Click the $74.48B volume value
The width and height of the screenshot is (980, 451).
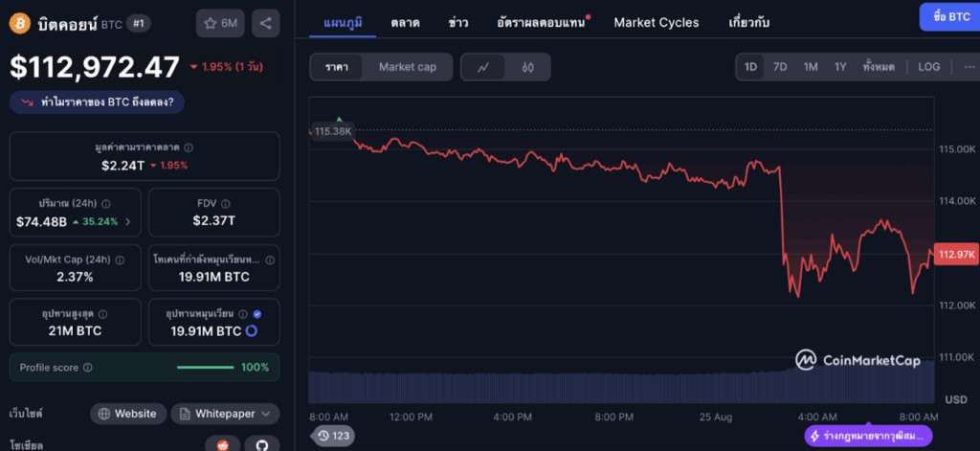click(41, 221)
